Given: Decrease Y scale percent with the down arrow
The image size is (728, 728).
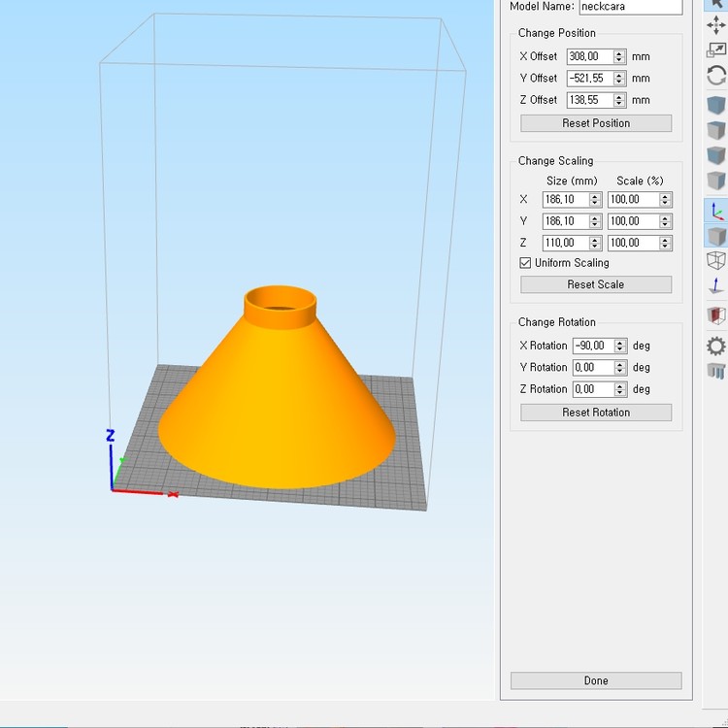Looking at the screenshot, I should [x=665, y=225].
